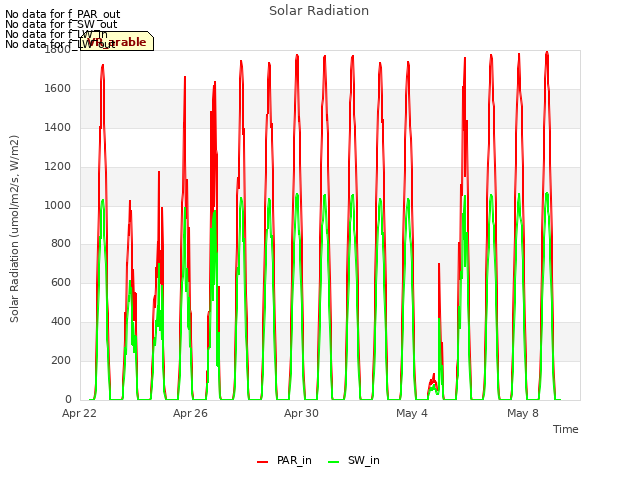Screen dimensions: 640x480
Task: Click the 1200 y-axis tick label
Action: (x=58, y=167)
